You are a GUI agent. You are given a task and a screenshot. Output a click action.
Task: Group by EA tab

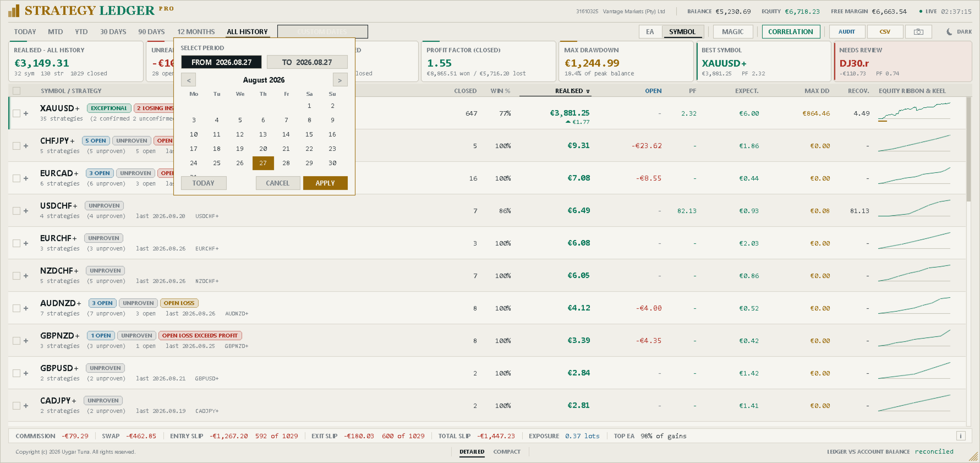coord(650,32)
